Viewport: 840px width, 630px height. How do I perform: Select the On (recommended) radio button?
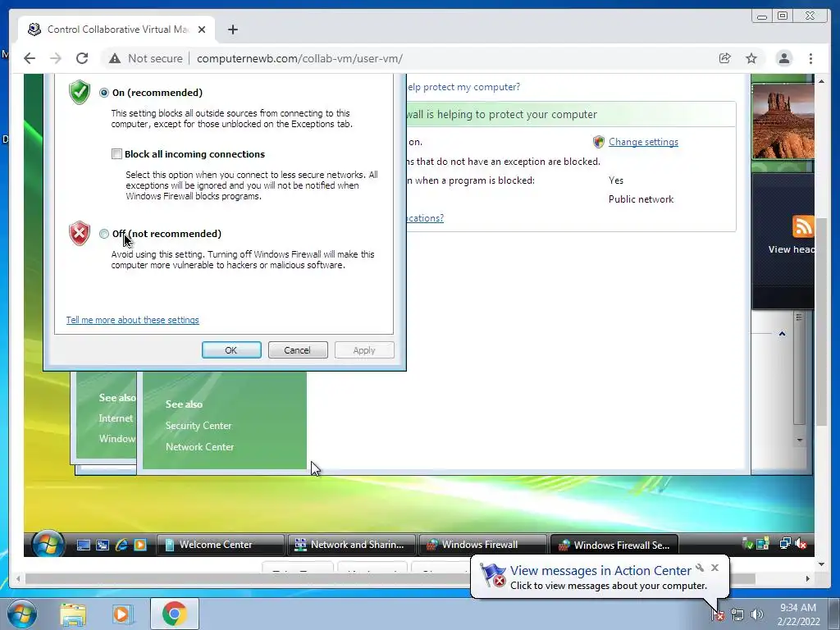(104, 93)
